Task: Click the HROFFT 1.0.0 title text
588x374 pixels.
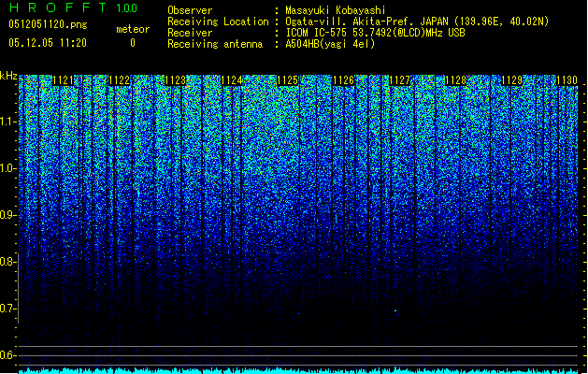Action: (x=73, y=7)
